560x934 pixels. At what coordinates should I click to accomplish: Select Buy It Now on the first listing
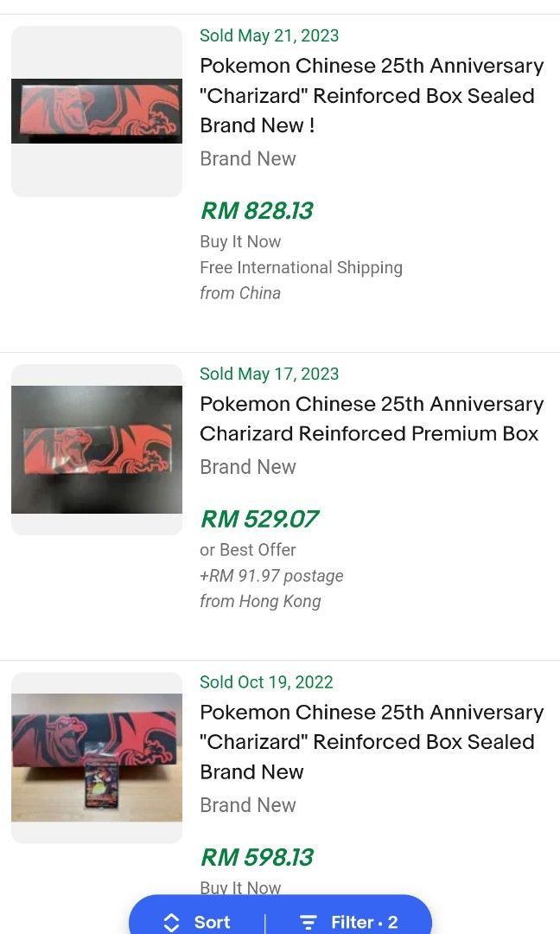pyautogui.click(x=239, y=241)
